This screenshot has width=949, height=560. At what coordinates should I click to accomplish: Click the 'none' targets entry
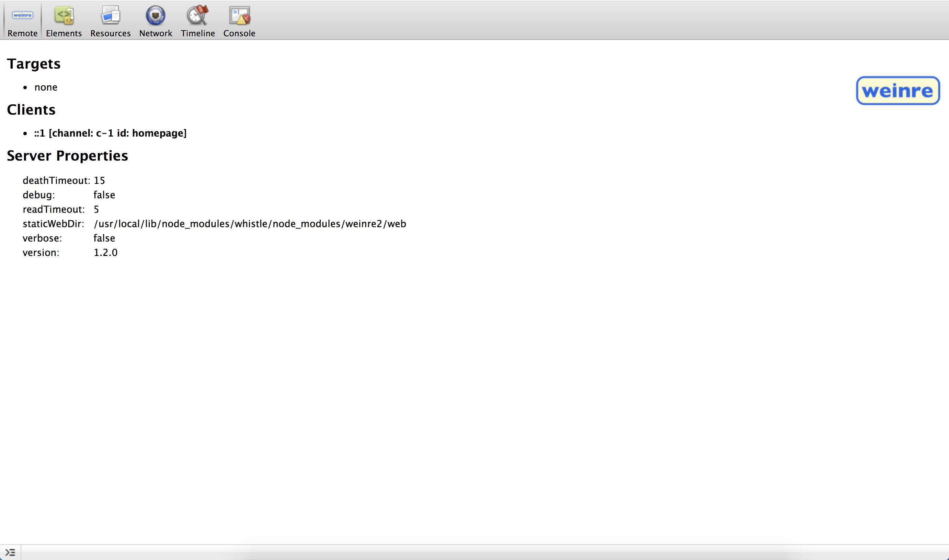point(46,87)
